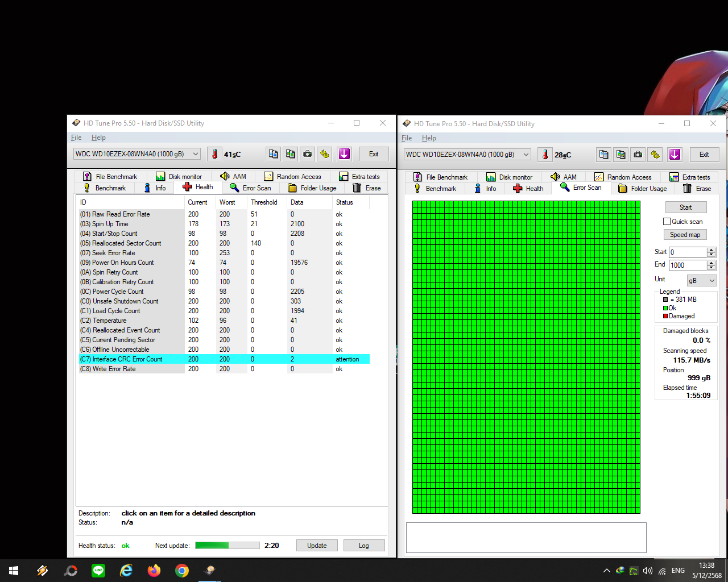Open Firefox from the taskbar
The width and height of the screenshot is (728, 582).
coord(154,571)
